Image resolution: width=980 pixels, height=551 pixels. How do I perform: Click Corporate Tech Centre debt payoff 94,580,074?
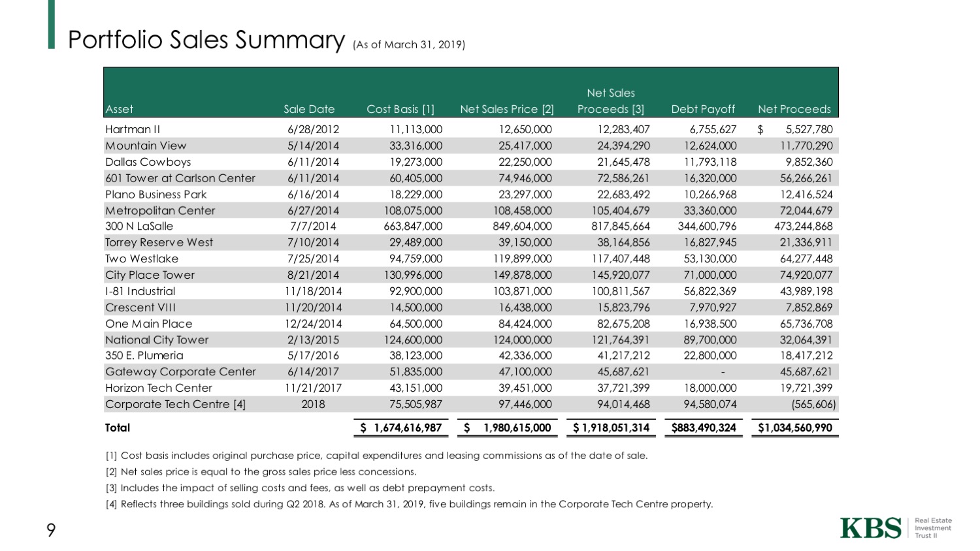[x=710, y=404]
